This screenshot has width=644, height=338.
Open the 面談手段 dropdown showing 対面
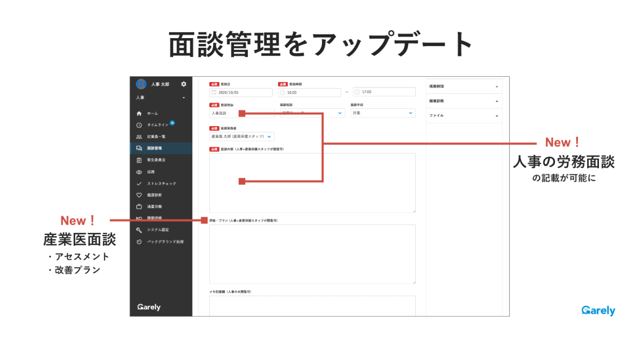[383, 113]
